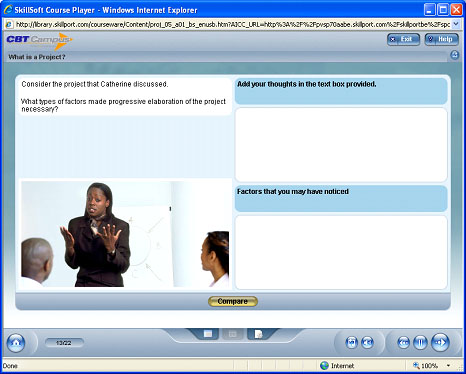Go to the course Home button
Screen dimensions: 466x374
pyautogui.click(x=16, y=343)
